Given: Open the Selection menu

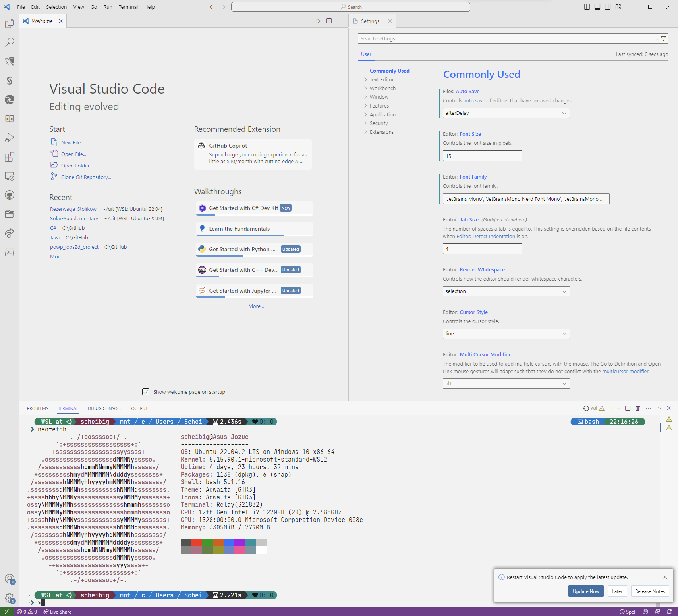Looking at the screenshot, I should 56,7.
